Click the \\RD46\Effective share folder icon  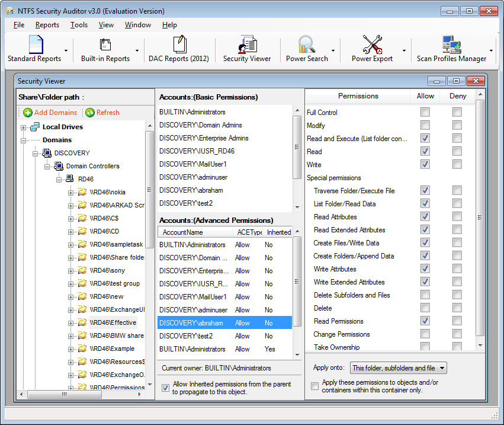coord(82,322)
